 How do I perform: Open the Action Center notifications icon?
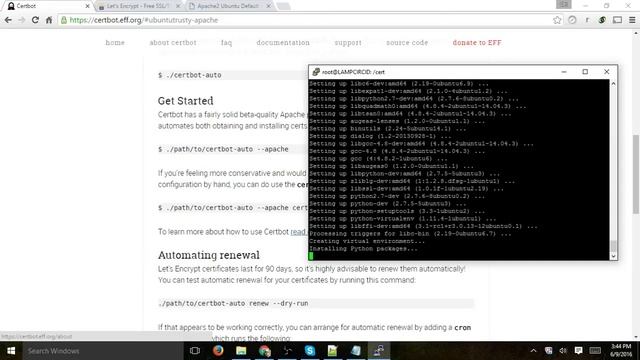click(x=578, y=351)
